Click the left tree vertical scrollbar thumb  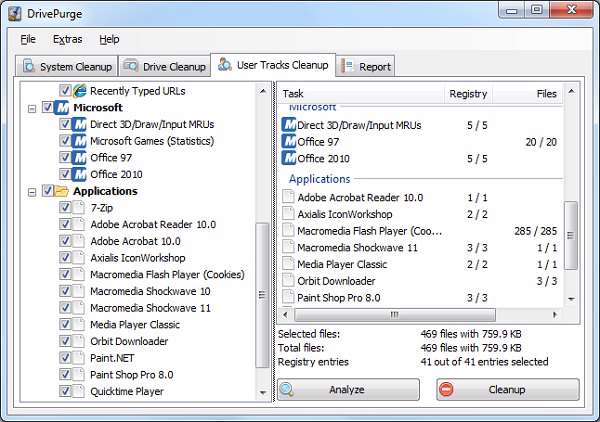[x=262, y=295]
